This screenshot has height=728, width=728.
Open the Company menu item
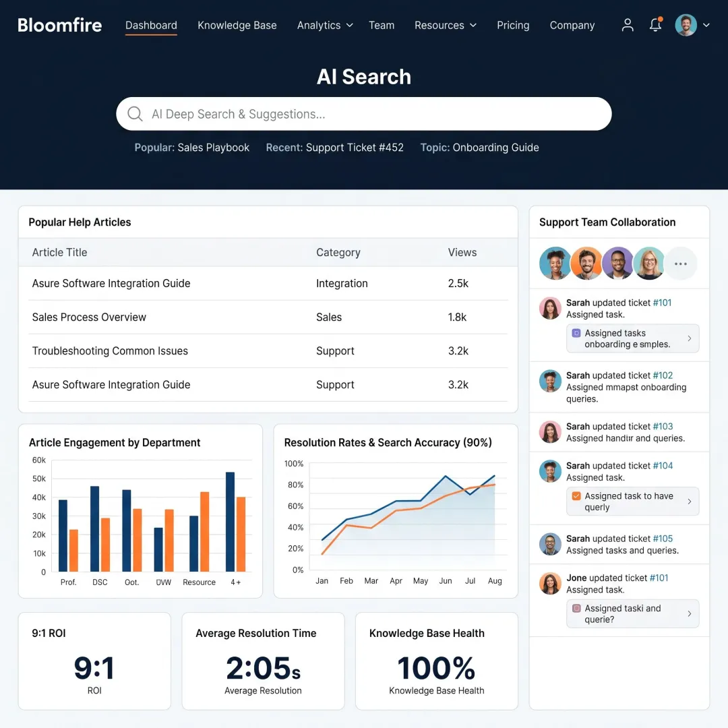click(x=572, y=25)
